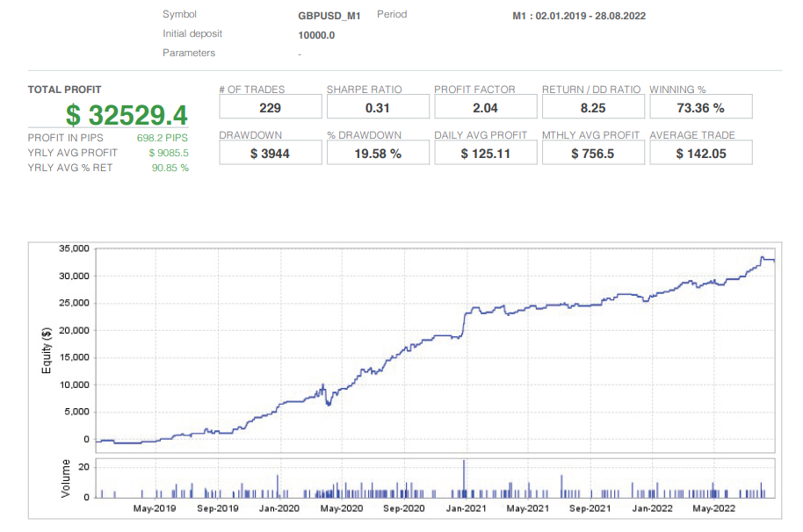
Task: Select the initial deposit value 10000.0
Action: click(x=316, y=35)
